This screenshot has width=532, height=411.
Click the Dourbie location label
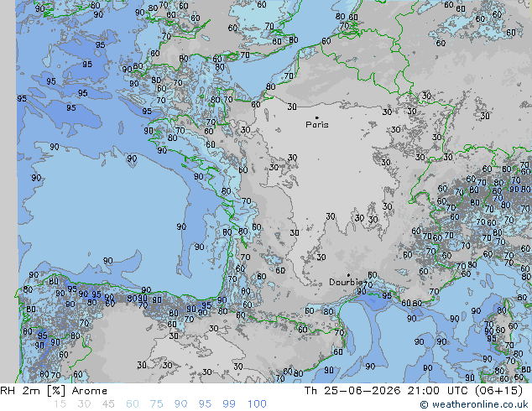[346, 282]
